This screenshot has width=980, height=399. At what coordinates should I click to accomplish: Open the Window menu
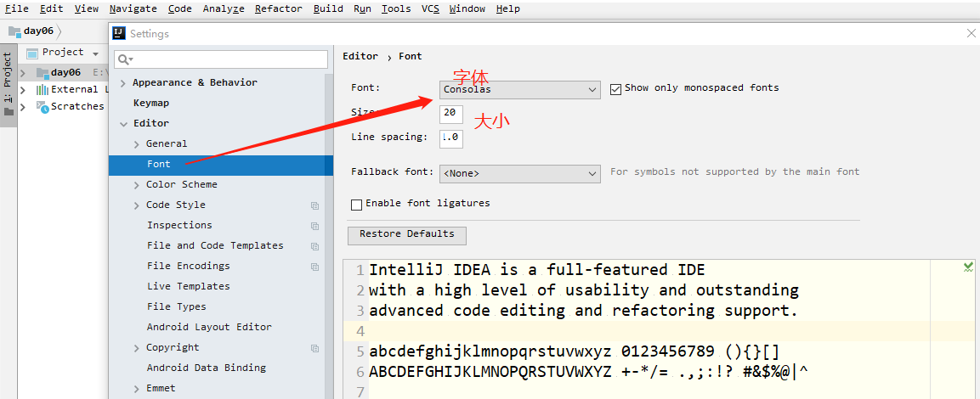[467, 8]
